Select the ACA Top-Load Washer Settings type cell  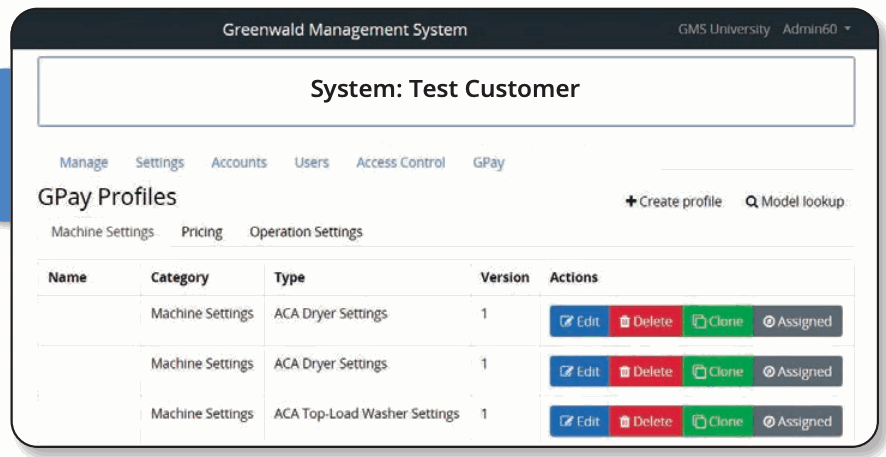pos(367,414)
